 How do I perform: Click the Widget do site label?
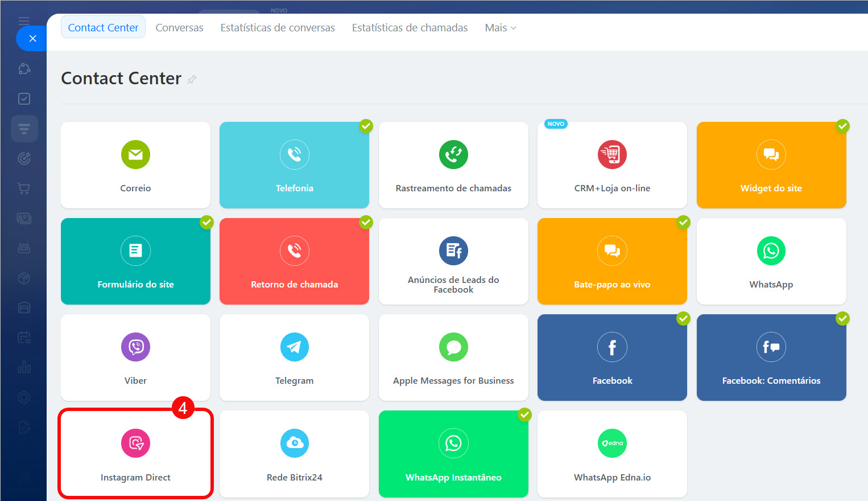771,188
